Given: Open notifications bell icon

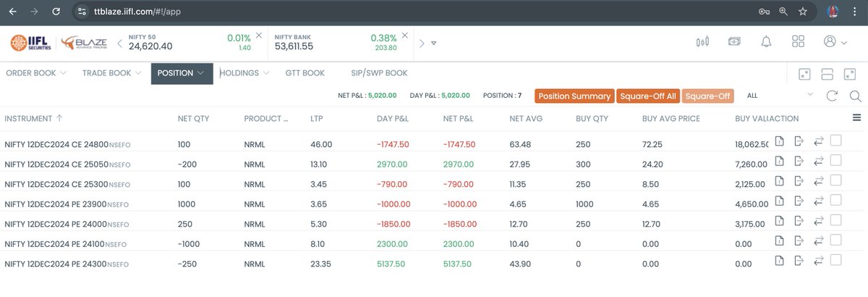Looking at the screenshot, I should [x=766, y=42].
